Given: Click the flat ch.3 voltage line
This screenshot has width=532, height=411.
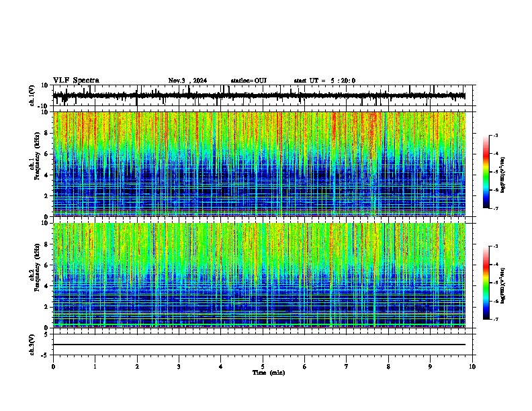Looking at the screenshot, I should 259,345.
